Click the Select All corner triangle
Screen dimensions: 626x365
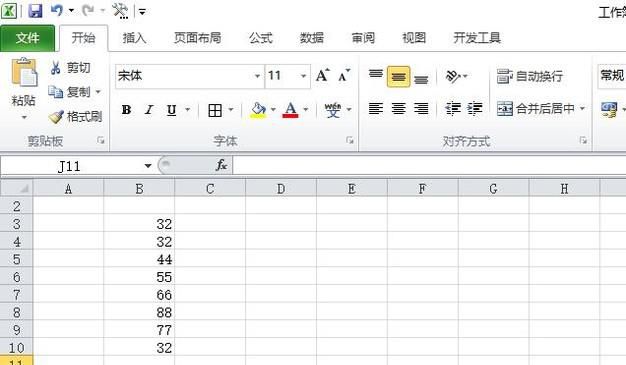point(16,188)
